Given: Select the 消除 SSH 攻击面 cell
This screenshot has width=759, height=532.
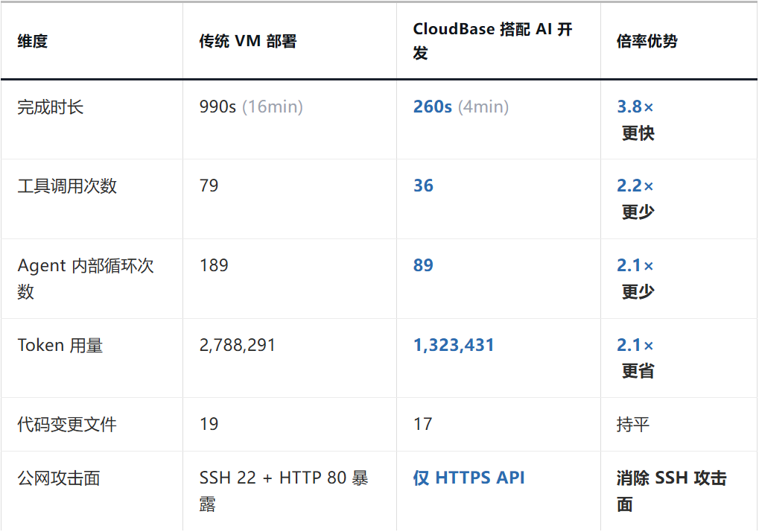Looking at the screenshot, I should pyautogui.click(x=672, y=491).
